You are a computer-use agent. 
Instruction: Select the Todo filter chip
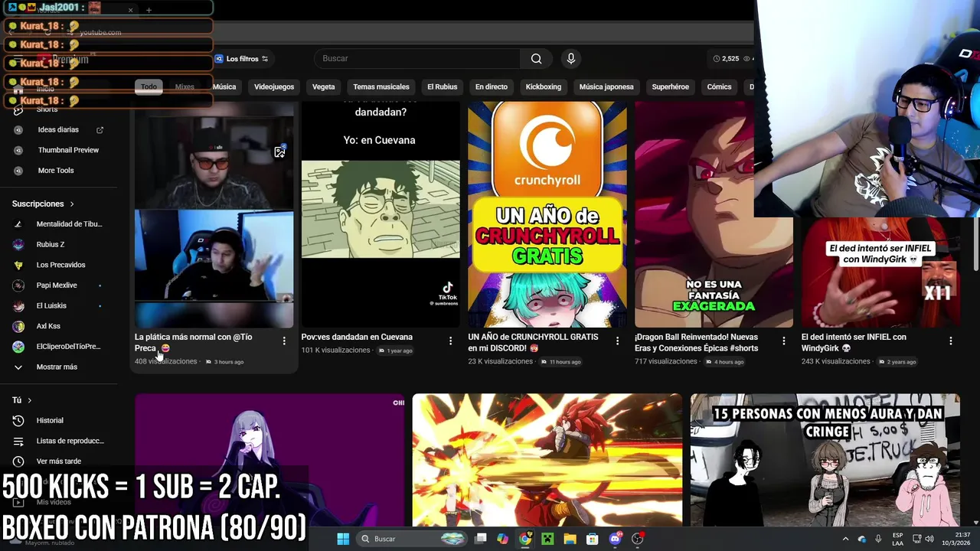point(149,86)
